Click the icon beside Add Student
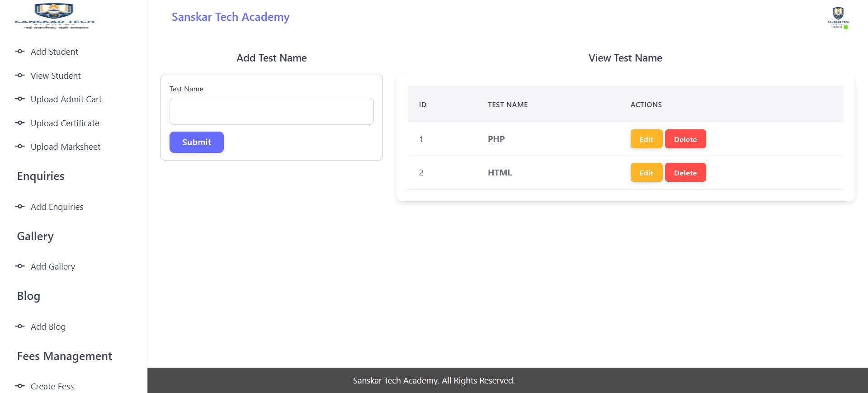The height and width of the screenshot is (393, 868). (20, 52)
